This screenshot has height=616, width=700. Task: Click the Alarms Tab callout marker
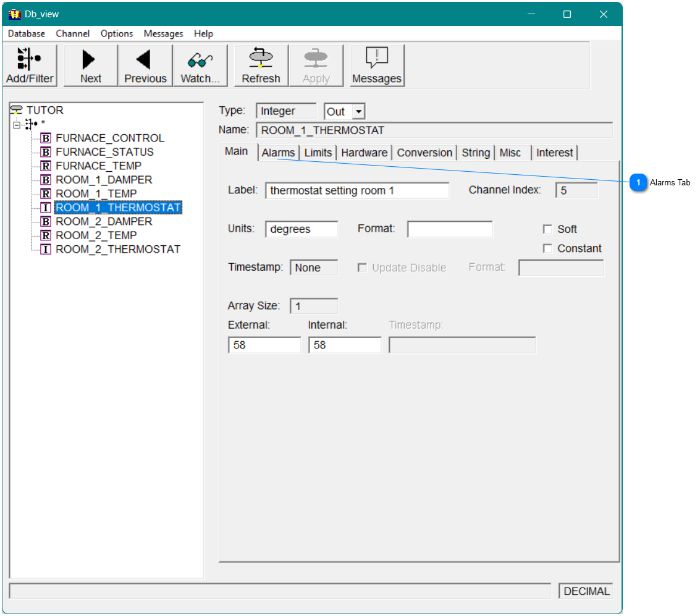click(638, 183)
